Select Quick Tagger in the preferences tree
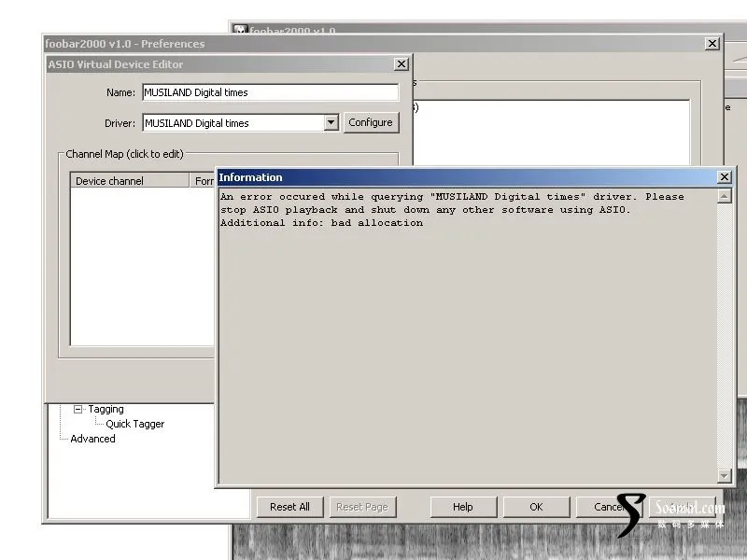This screenshot has height=560, width=747. point(134,424)
